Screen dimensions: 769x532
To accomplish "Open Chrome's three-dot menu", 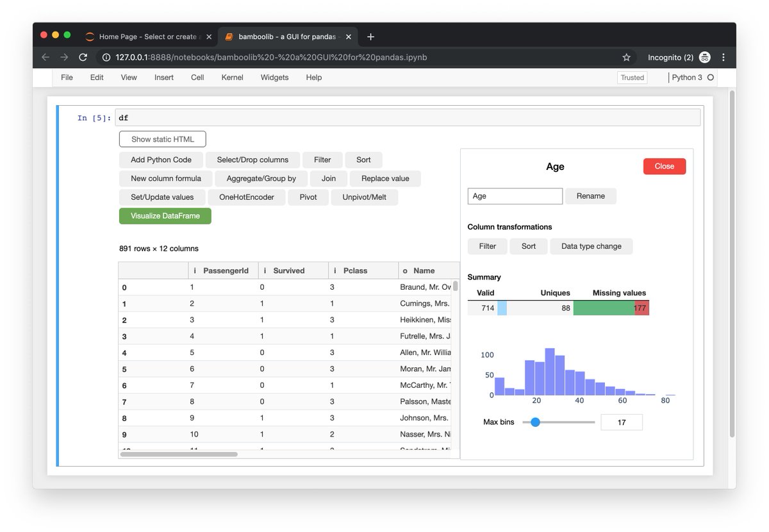I will point(724,57).
